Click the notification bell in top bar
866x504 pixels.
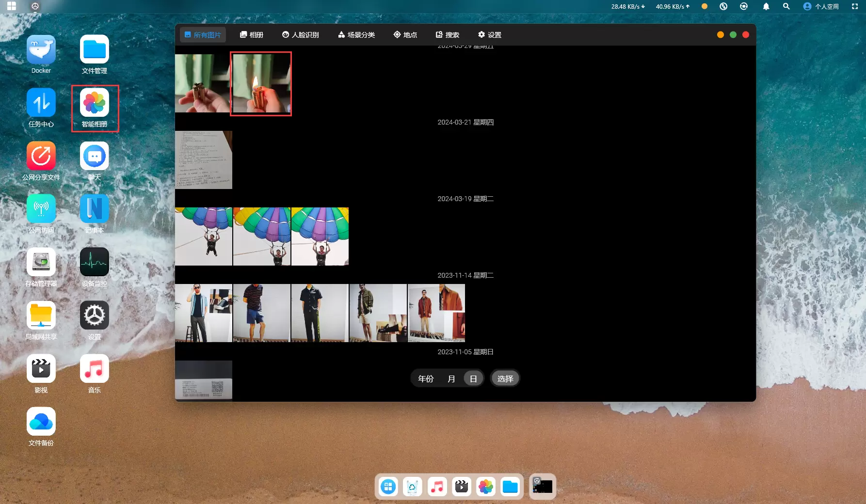766,7
